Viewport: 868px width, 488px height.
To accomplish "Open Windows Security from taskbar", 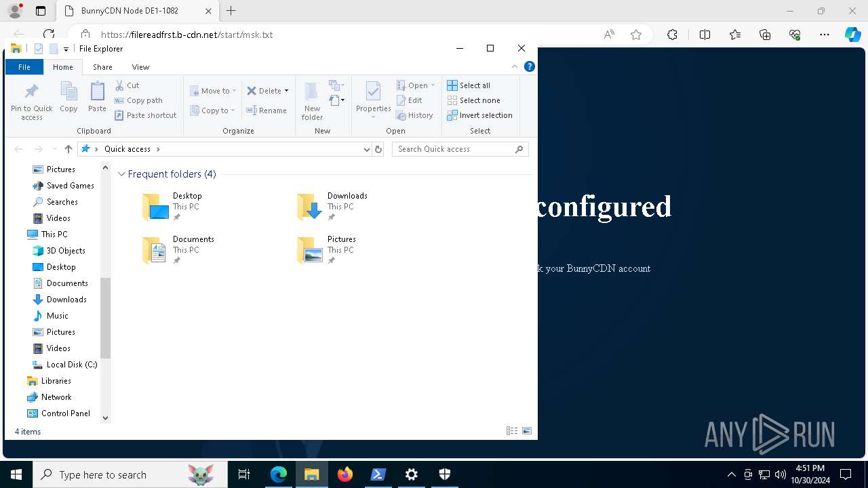I will click(x=445, y=474).
